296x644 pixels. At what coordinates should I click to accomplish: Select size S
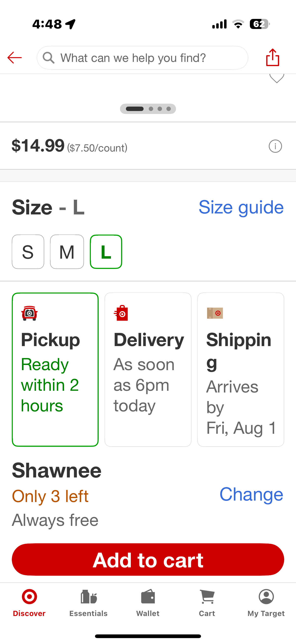coord(28,252)
